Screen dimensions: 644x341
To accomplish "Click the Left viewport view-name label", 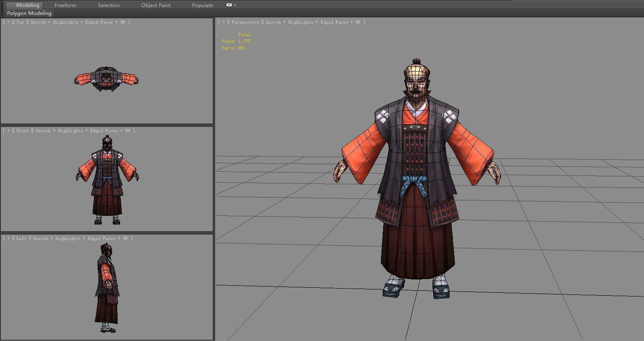I will pos(21,238).
